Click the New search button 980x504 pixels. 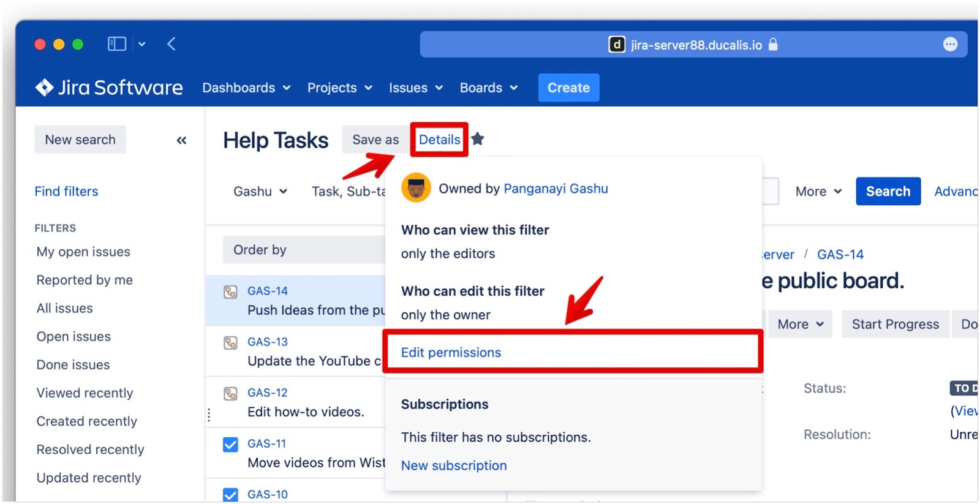coord(80,140)
